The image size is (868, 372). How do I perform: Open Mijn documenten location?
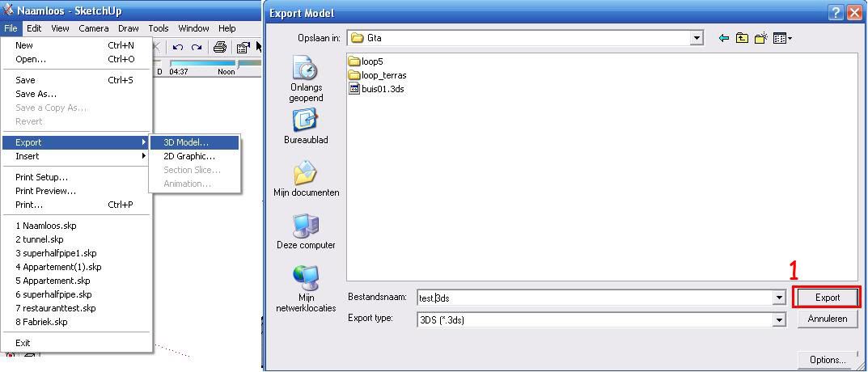point(306,179)
